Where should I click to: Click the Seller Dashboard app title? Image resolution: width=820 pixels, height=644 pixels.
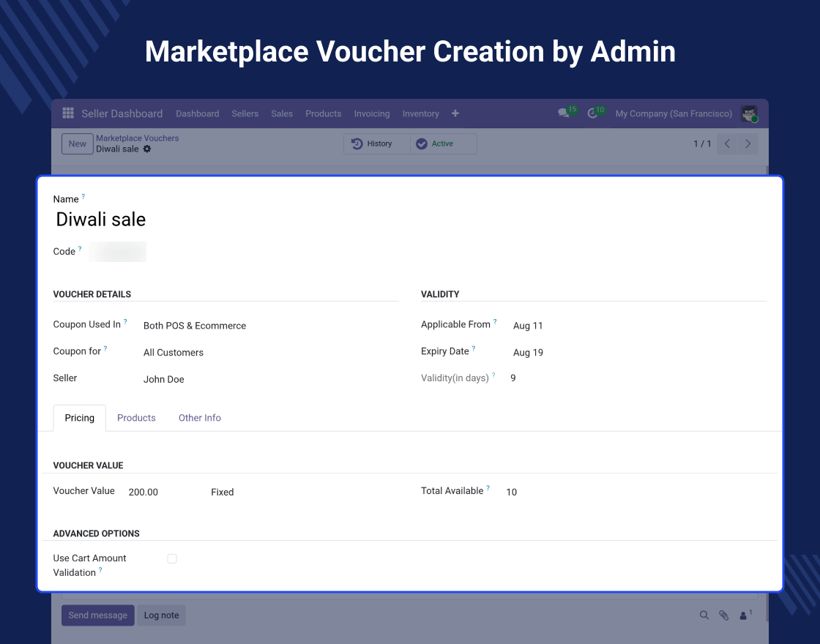[x=122, y=113]
